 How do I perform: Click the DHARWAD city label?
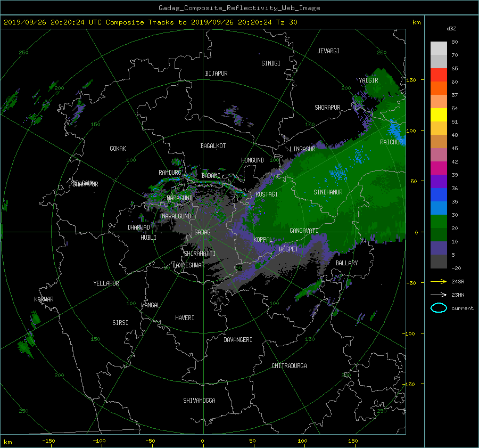[138, 227]
